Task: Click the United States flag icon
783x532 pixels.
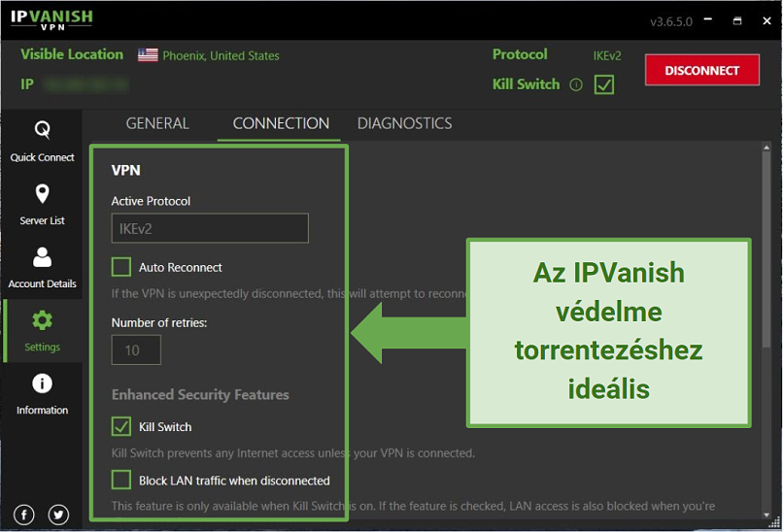Action: [x=148, y=55]
